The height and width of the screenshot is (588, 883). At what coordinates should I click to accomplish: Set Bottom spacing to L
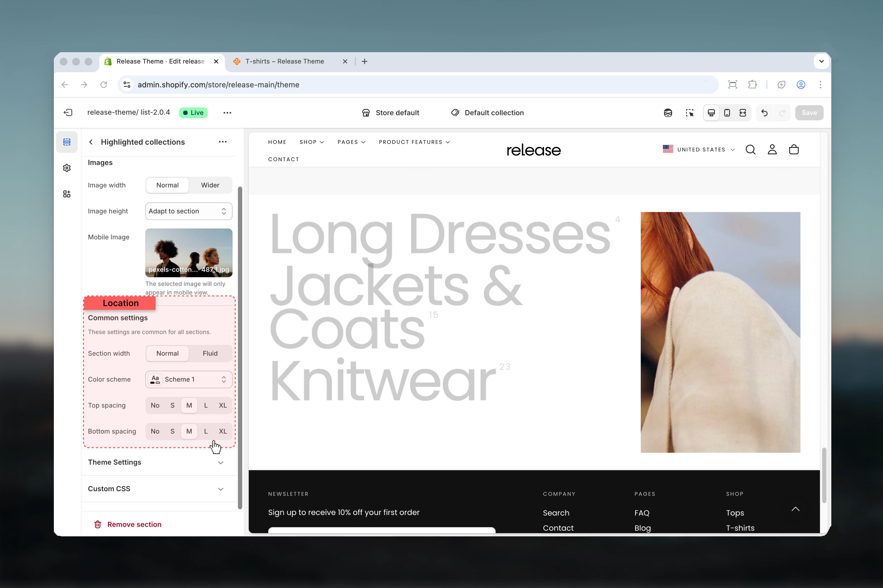tap(206, 431)
